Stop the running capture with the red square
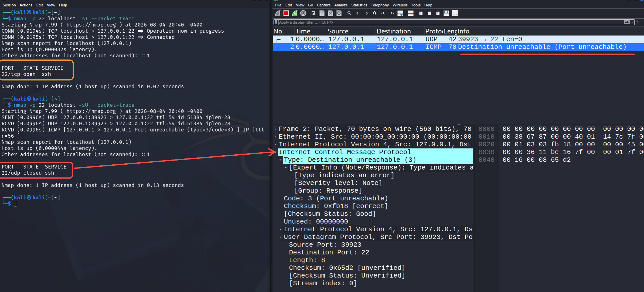 tap(286, 13)
